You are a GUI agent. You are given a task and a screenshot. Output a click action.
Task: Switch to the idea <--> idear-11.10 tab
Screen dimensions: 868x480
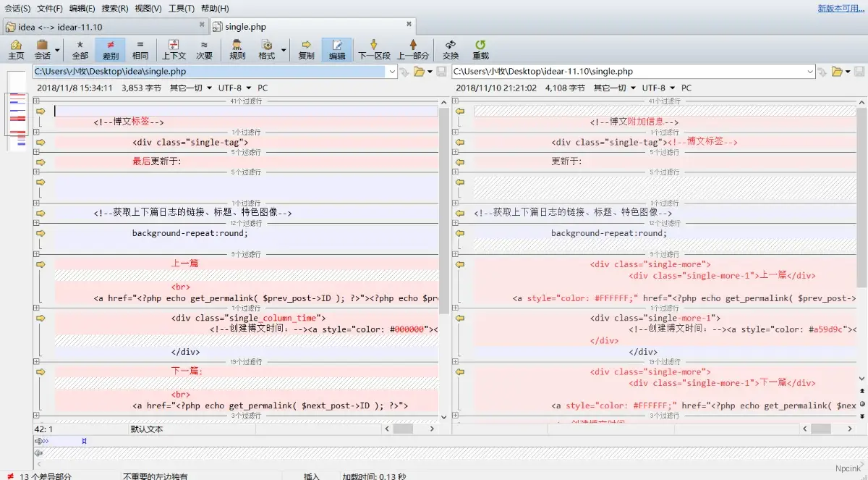pos(61,27)
